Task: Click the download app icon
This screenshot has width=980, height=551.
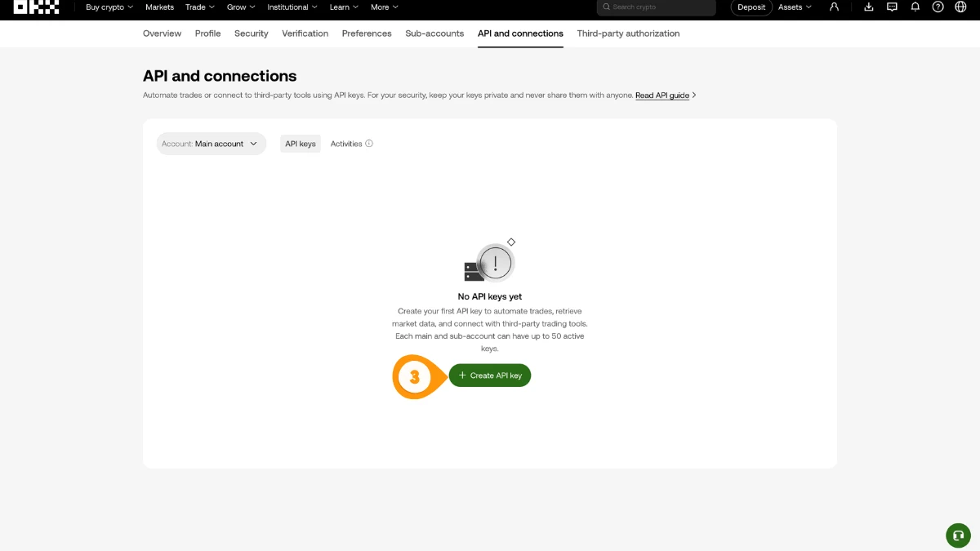Action: pos(869,7)
